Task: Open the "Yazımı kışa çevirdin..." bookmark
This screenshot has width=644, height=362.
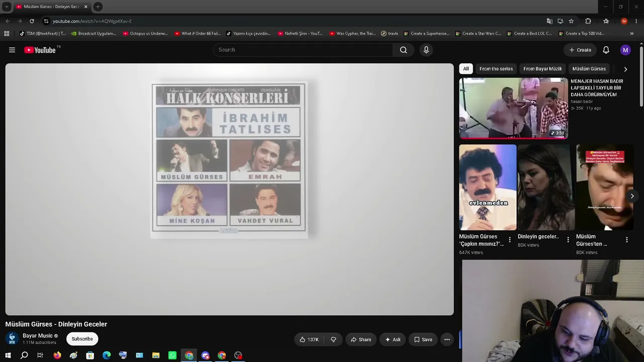Action: 249,34
